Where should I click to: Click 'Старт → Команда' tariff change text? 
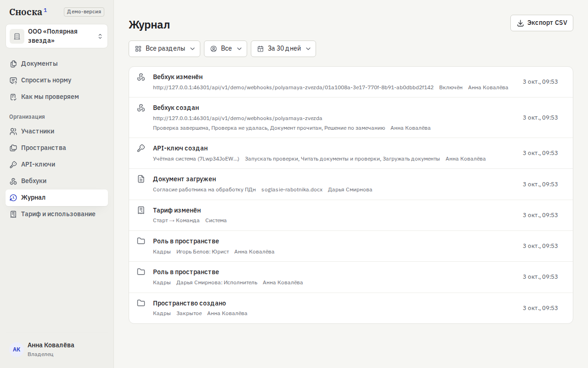click(x=176, y=220)
